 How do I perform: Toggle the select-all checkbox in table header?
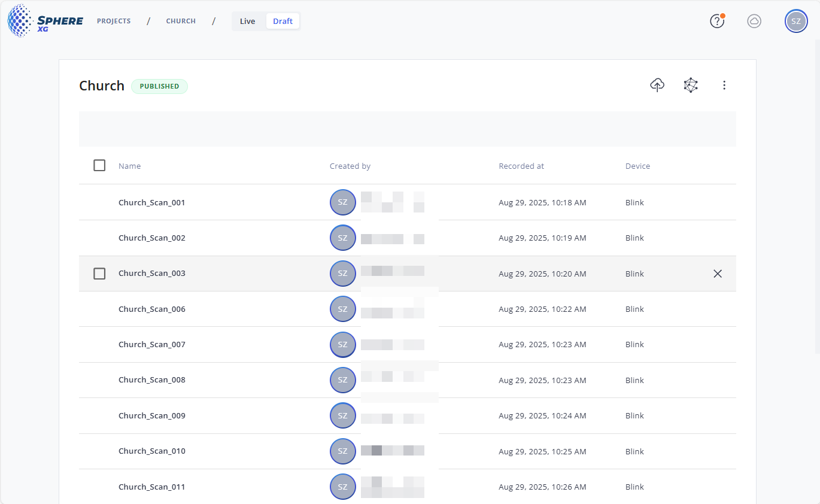[x=99, y=165]
